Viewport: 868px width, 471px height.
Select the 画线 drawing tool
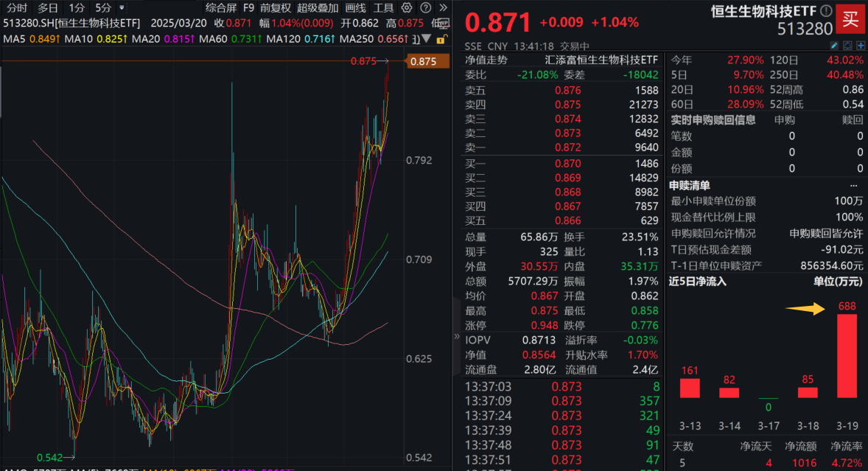click(355, 8)
